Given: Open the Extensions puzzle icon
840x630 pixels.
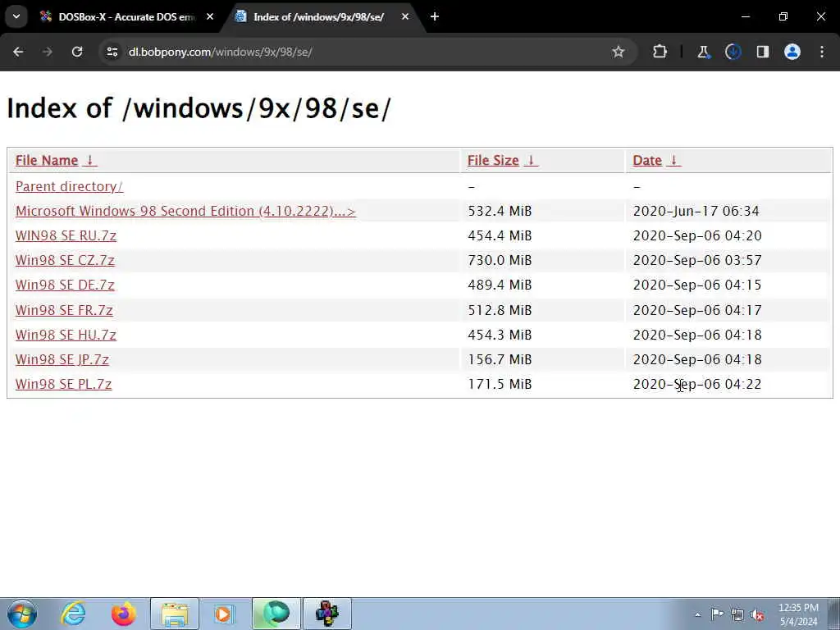Looking at the screenshot, I should (660, 52).
